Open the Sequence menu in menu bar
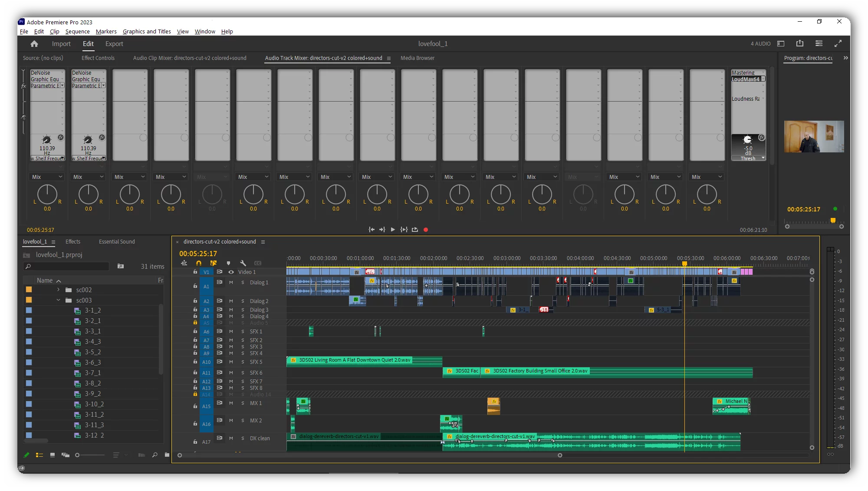The image size is (868, 491). pyautogui.click(x=77, y=31)
